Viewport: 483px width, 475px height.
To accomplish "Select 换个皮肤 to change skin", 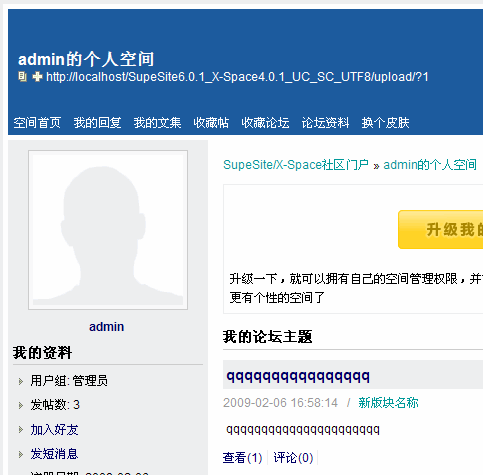I will pos(385,123).
